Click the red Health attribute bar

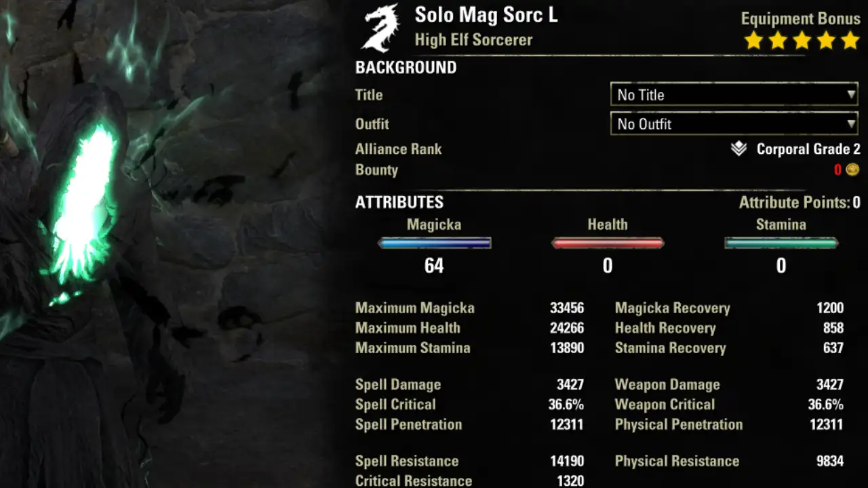(x=608, y=243)
